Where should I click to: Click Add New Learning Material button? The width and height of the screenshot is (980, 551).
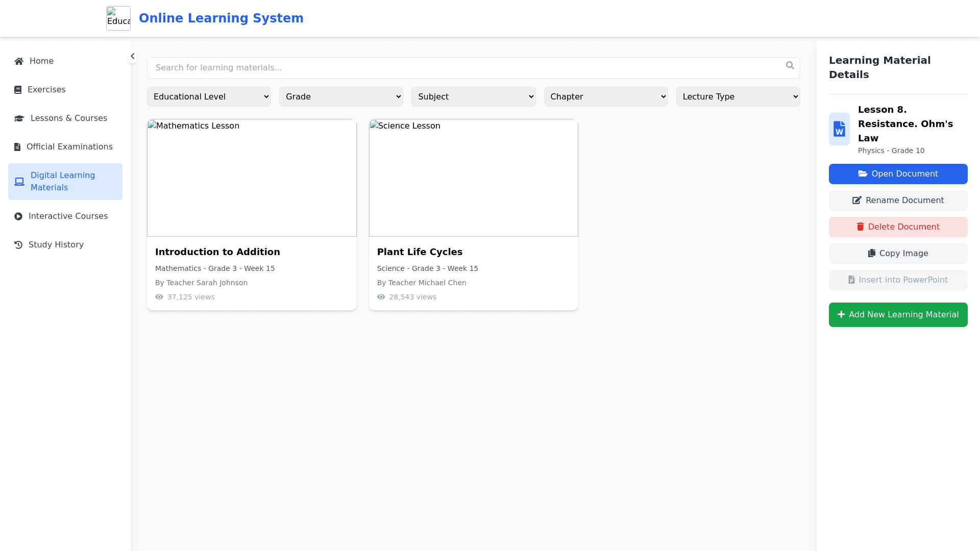[898, 315]
